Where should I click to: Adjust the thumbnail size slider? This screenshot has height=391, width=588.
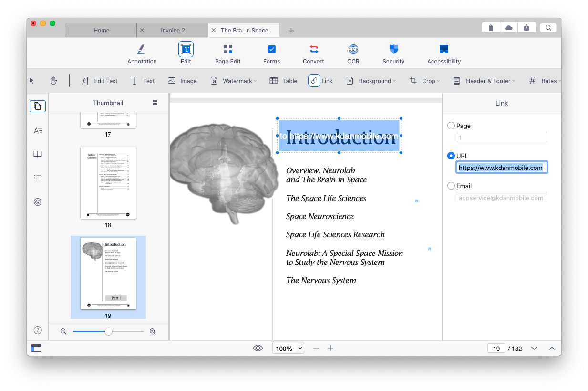click(x=108, y=331)
